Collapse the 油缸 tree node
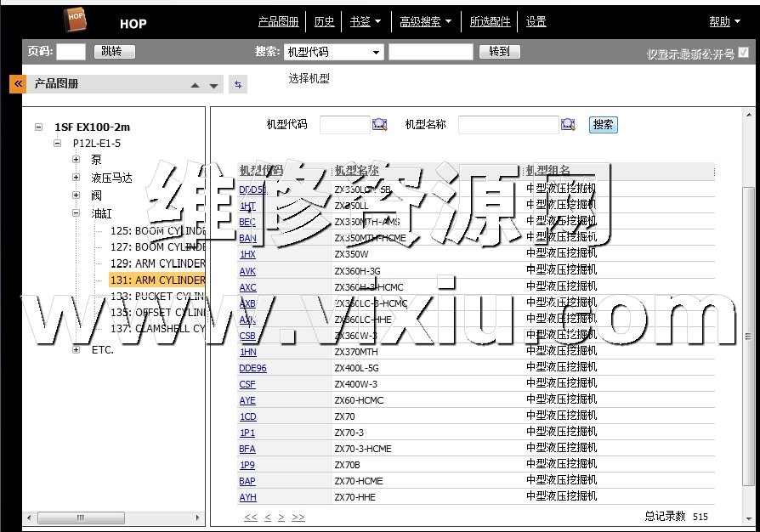 pyautogui.click(x=76, y=213)
